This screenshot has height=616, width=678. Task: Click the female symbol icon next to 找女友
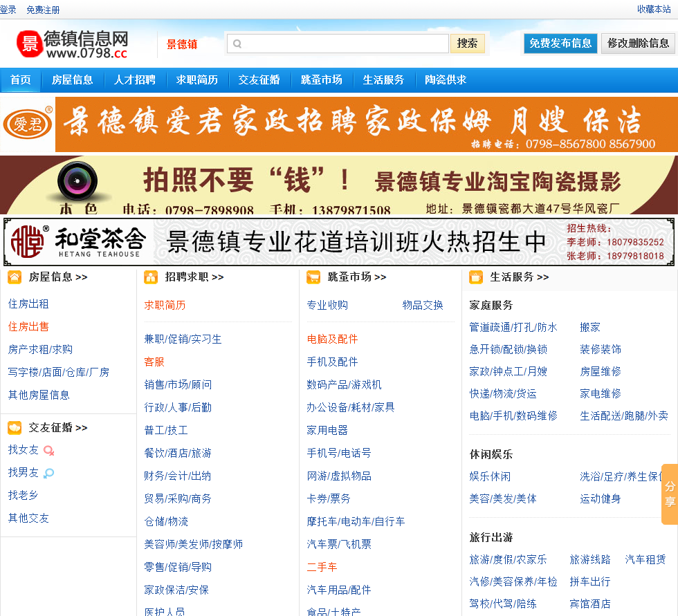[49, 451]
